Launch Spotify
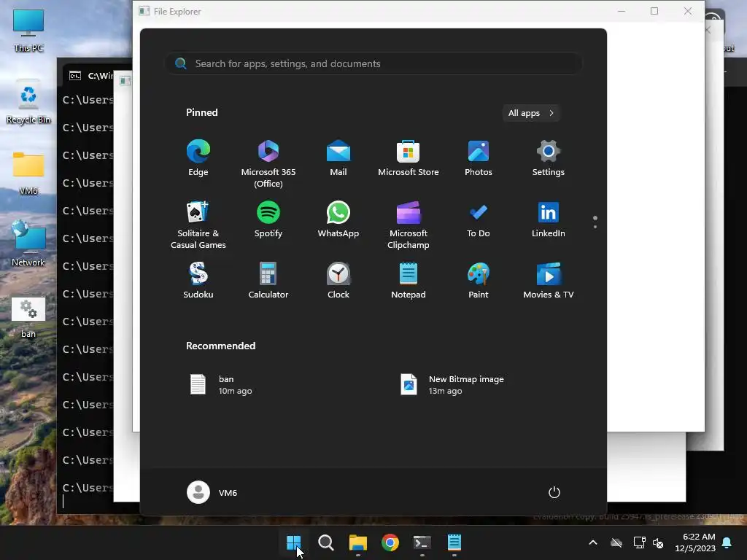The image size is (747, 560). (268, 219)
